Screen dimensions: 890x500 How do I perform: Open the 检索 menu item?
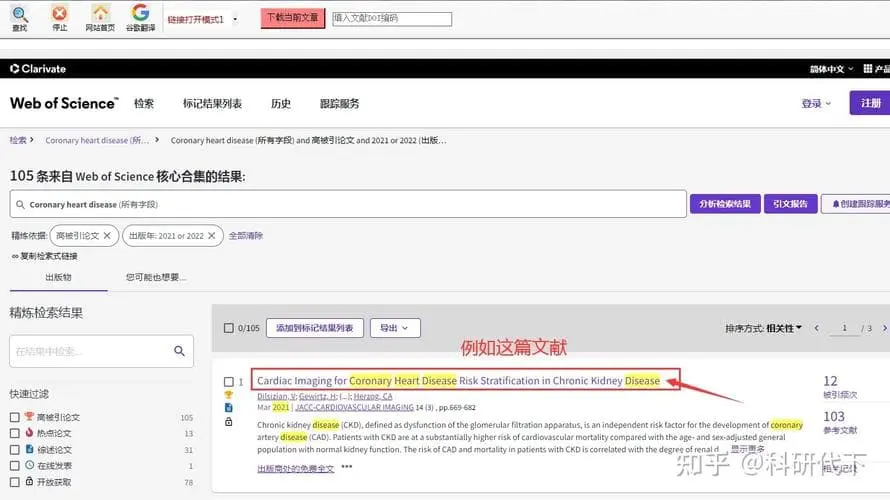144,104
